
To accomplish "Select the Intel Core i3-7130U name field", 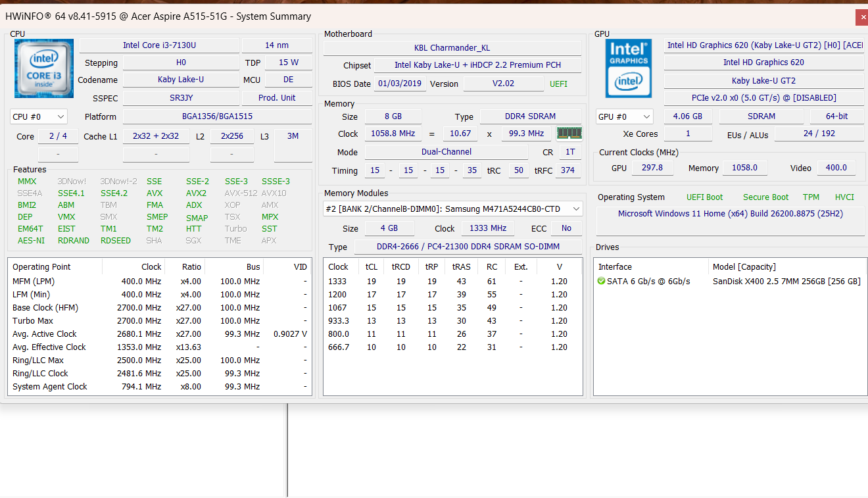I will tap(159, 45).
